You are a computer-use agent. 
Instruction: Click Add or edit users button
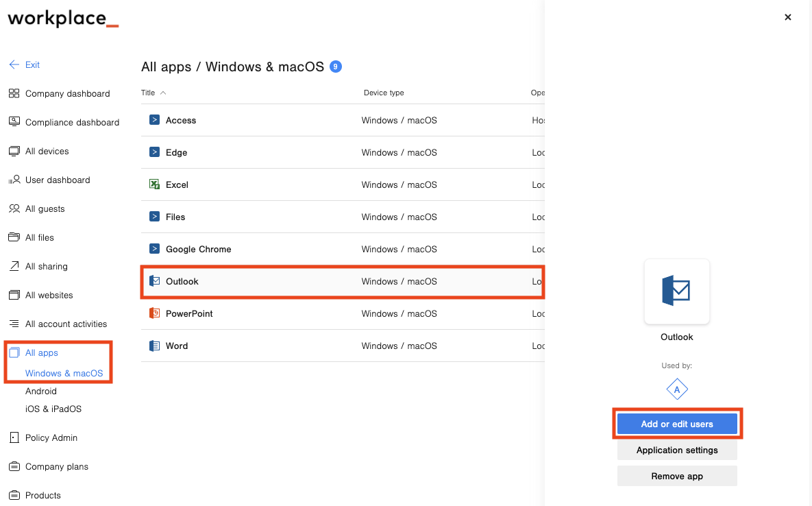(x=677, y=424)
